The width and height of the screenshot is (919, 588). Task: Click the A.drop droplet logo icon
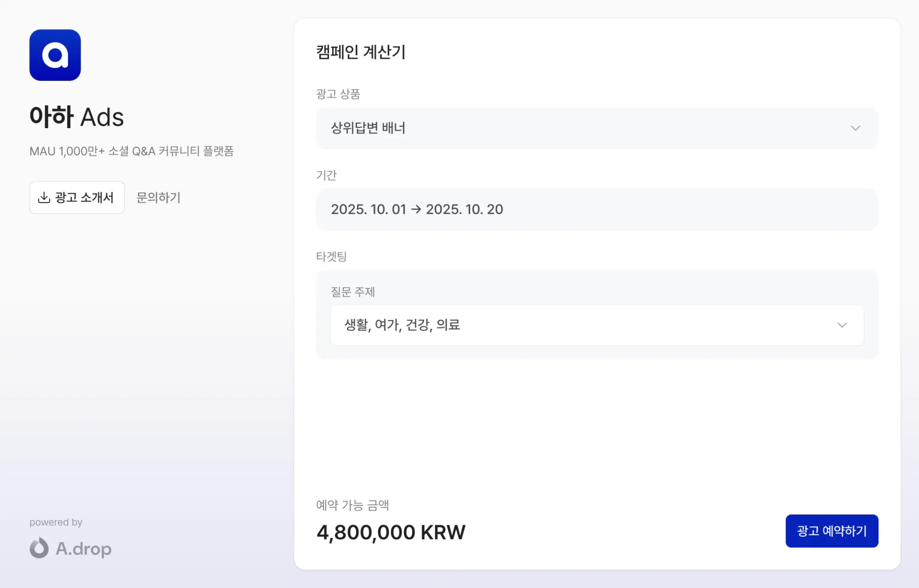[39, 548]
